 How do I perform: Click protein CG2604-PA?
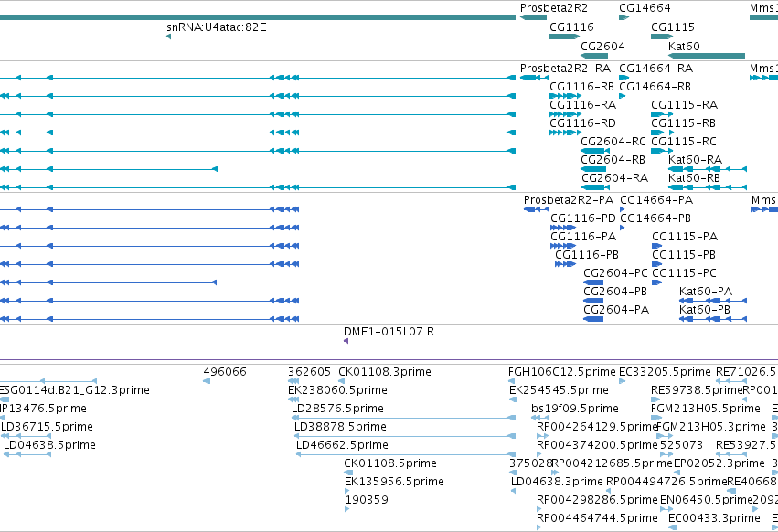pyautogui.click(x=616, y=310)
